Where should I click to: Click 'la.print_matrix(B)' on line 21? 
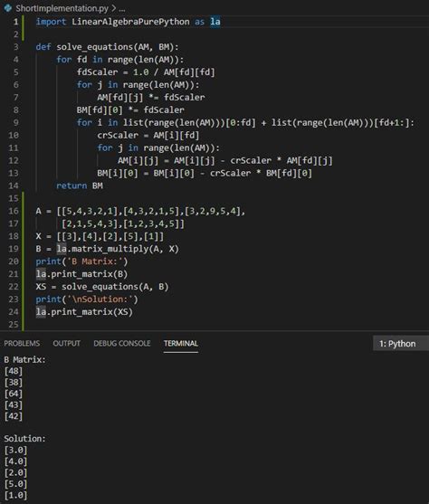[81, 274]
